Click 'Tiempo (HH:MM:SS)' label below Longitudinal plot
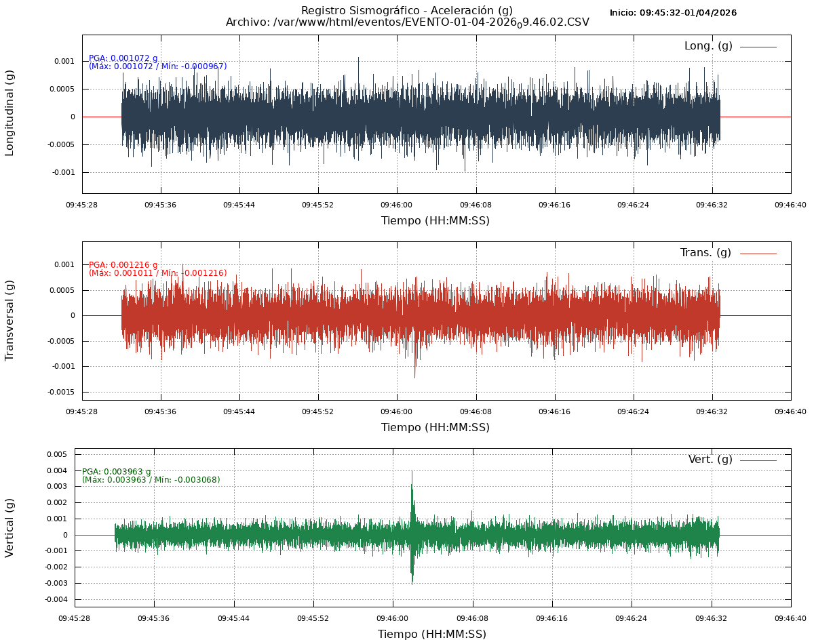Image resolution: width=814 pixels, height=644 pixels. click(x=435, y=221)
